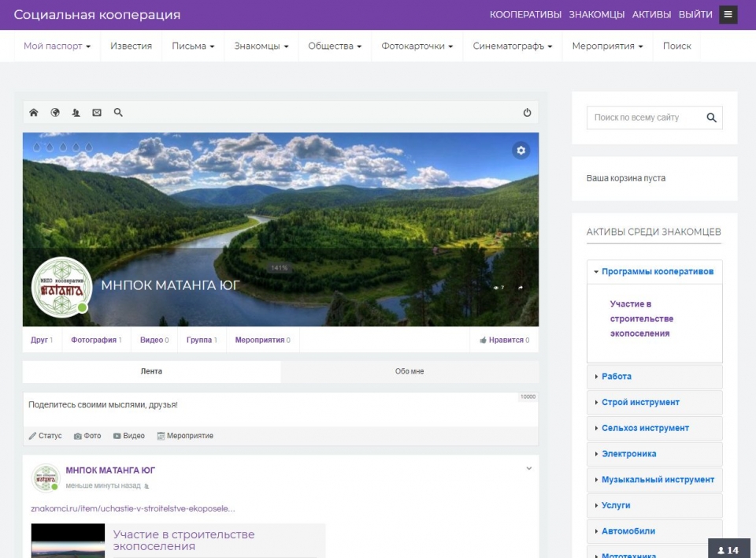
Task: Select the Видео option with film icon
Action: tap(128, 436)
